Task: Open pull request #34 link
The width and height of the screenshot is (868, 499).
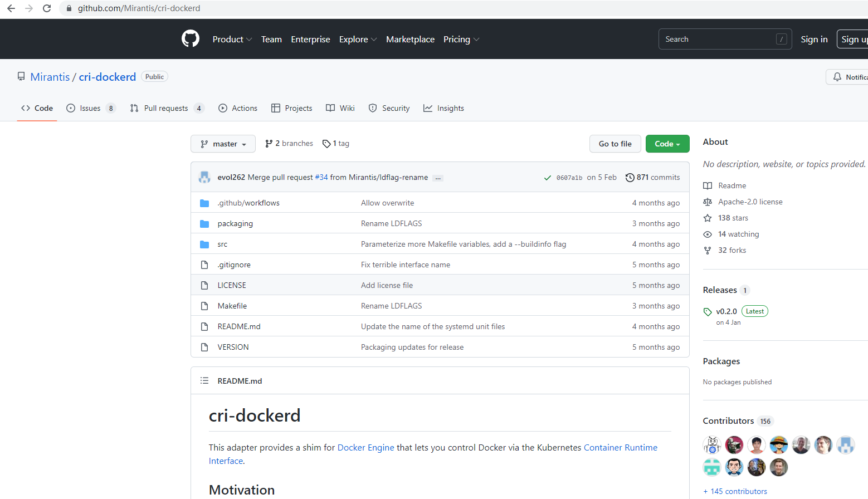Action: coord(321,178)
